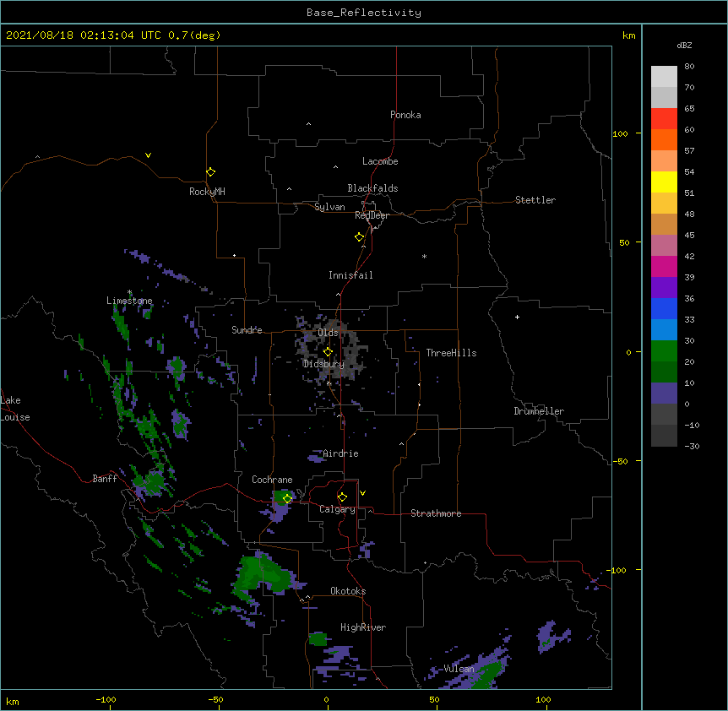The width and height of the screenshot is (728, 711).
Task: Click the green echo southeast of Vulcan
Action: click(487, 676)
